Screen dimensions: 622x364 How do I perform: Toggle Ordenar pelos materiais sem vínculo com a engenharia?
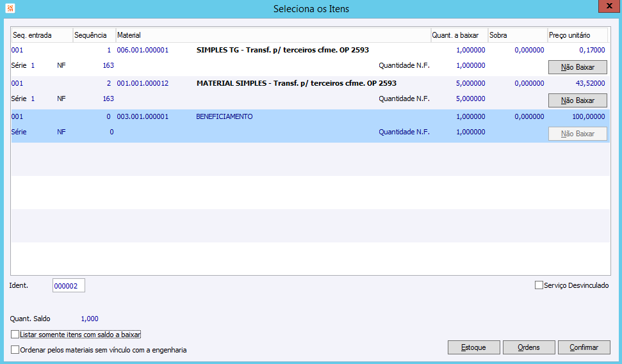[x=15, y=350]
